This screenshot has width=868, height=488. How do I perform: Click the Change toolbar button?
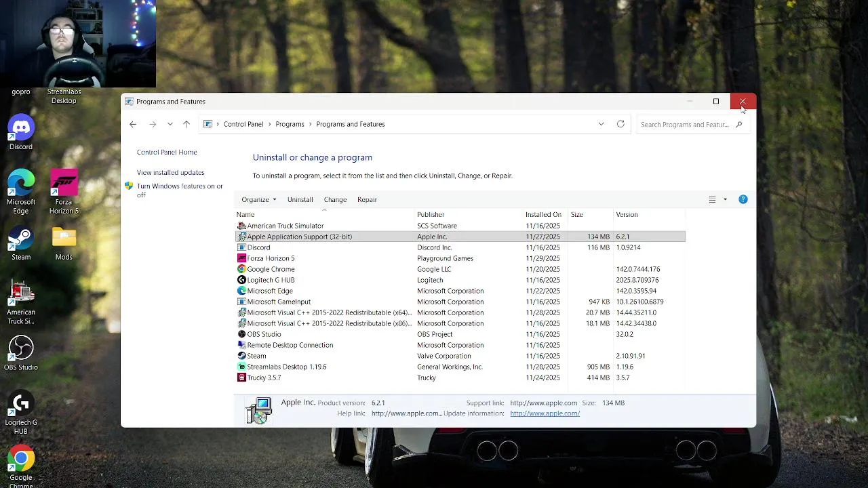click(335, 199)
